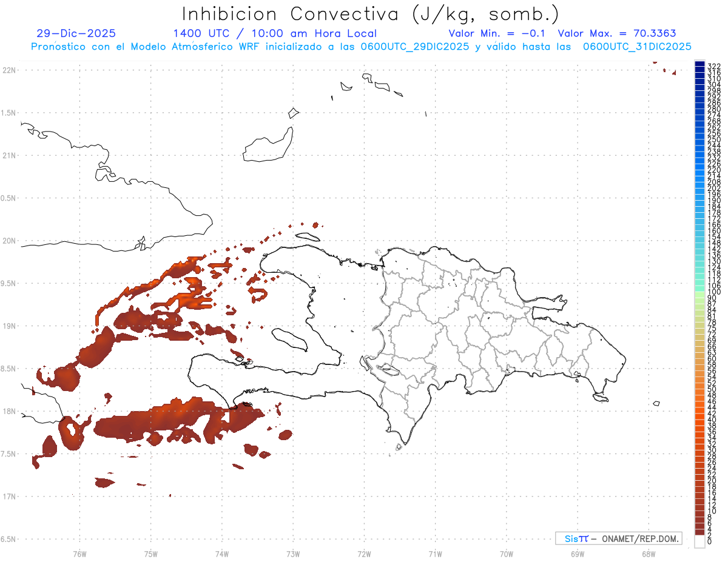
Task: Click the "0600UTC_29DIC2025" initialization timestamp
Action: tap(414, 47)
